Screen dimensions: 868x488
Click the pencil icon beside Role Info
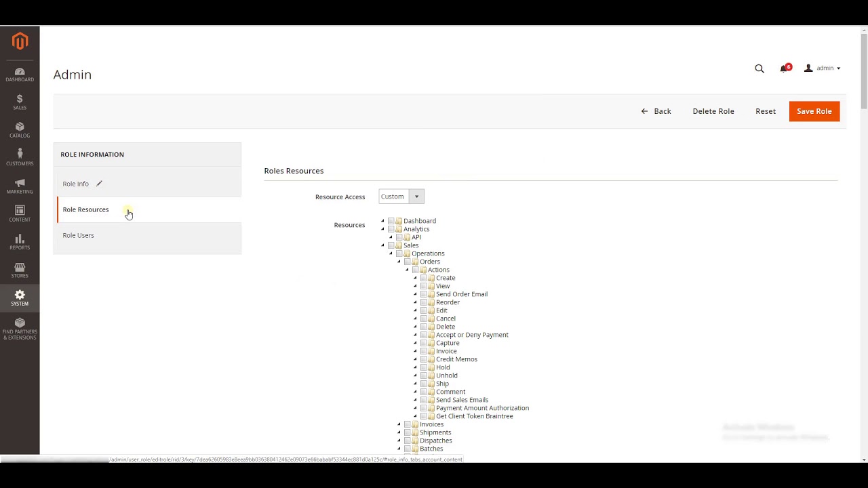99,184
